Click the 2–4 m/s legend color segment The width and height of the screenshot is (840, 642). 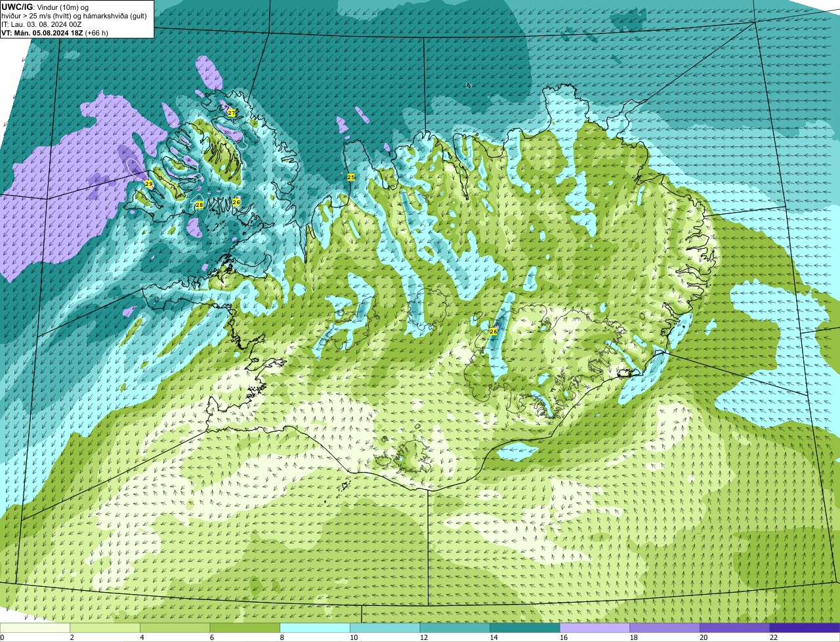(x=105, y=628)
